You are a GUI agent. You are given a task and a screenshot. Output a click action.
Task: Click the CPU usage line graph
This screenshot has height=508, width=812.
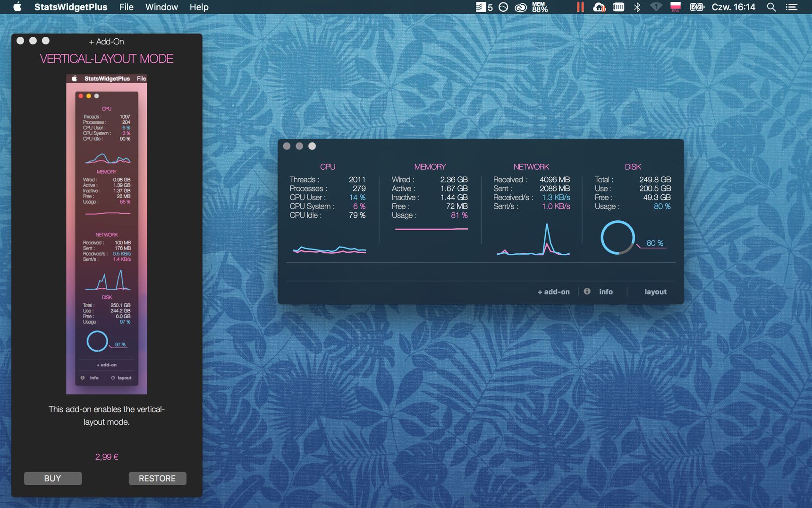point(330,250)
